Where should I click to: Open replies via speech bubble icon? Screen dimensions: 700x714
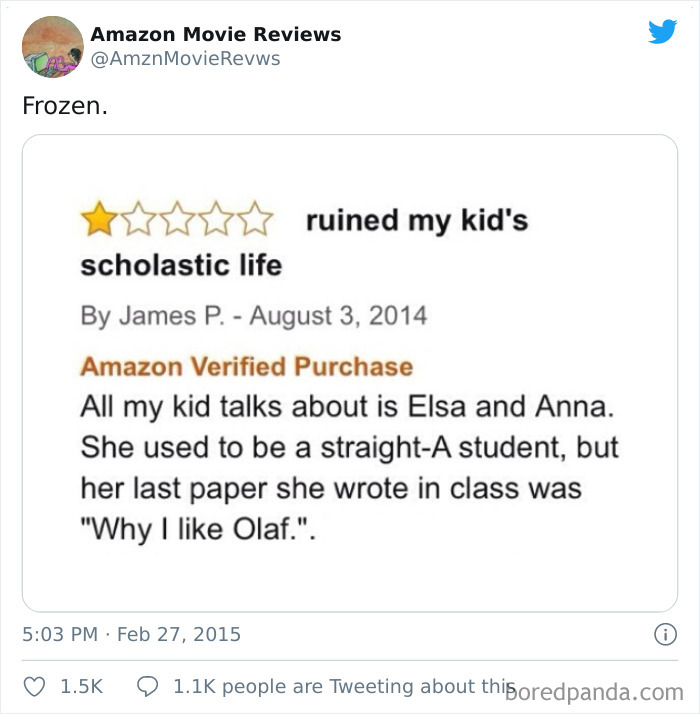pyautogui.click(x=147, y=687)
